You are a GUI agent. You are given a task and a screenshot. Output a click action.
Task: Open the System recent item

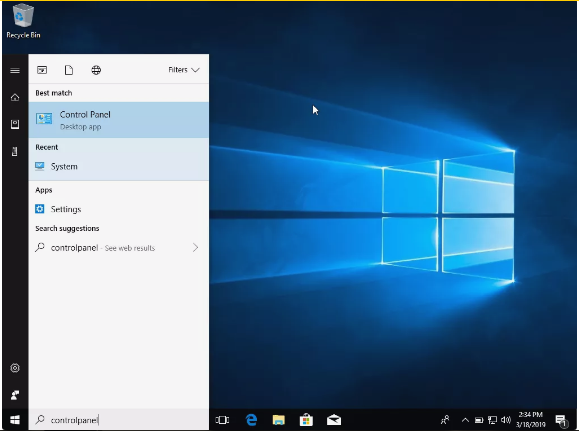[119, 167]
